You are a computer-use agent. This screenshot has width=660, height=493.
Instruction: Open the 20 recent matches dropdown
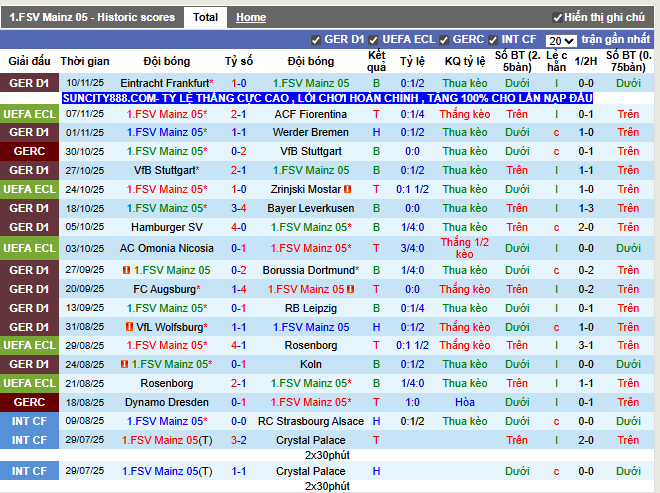[x=561, y=41]
